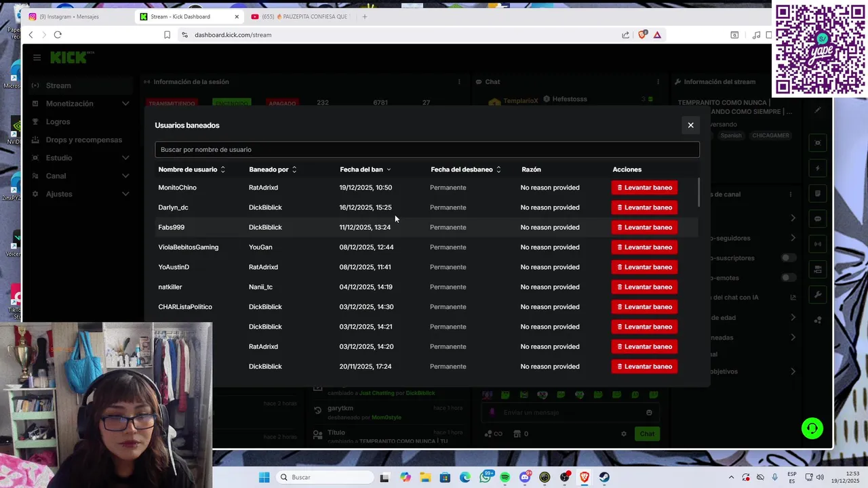
Task: Lift ban for Fabs999
Action: pyautogui.click(x=644, y=227)
